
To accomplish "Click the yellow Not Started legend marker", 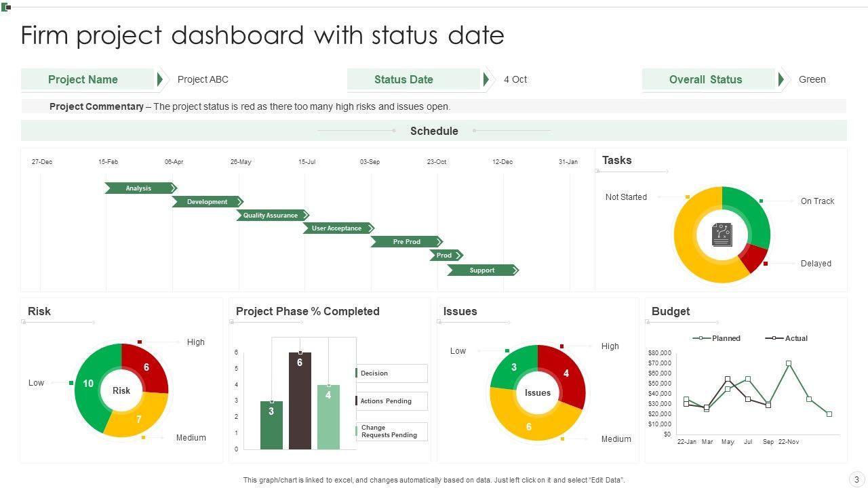I will coord(688,197).
